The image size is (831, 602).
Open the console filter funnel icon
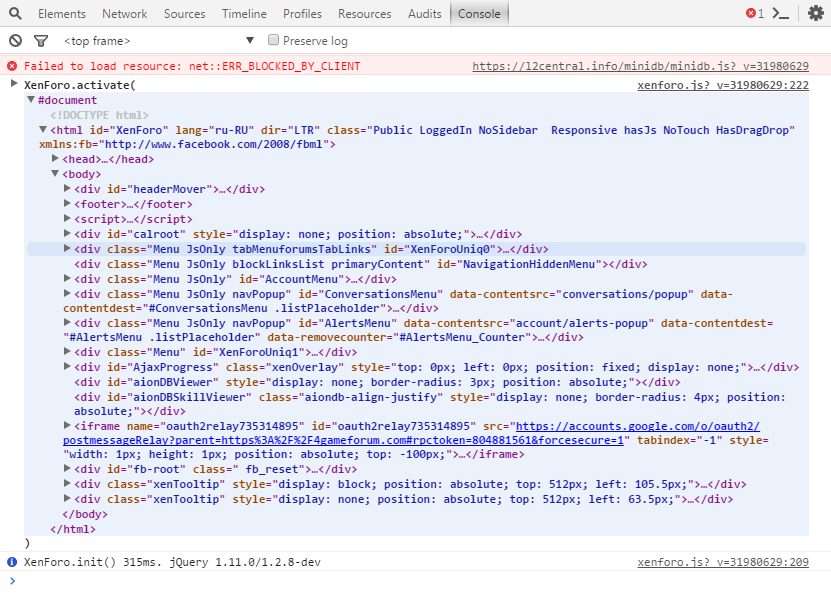[x=41, y=40]
